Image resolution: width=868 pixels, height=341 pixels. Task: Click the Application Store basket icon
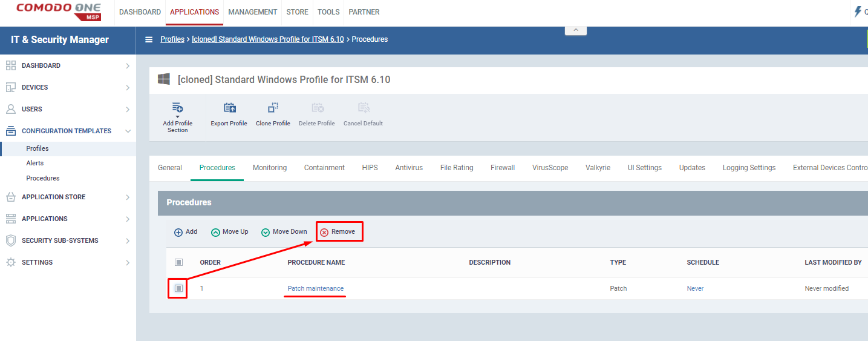pos(10,197)
